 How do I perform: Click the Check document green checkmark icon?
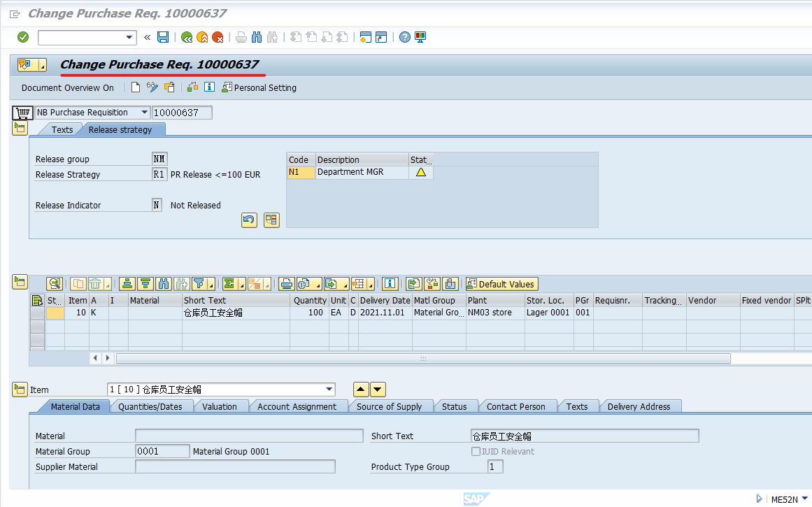(x=22, y=36)
